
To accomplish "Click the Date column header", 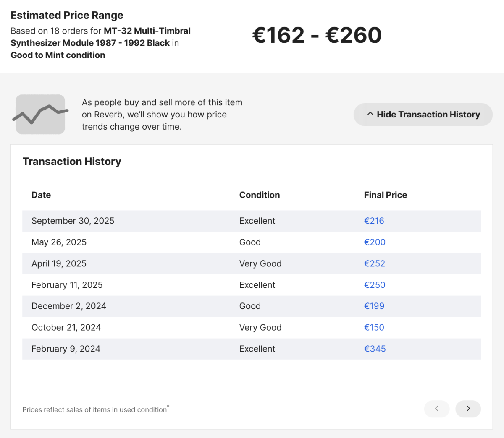I will [41, 195].
